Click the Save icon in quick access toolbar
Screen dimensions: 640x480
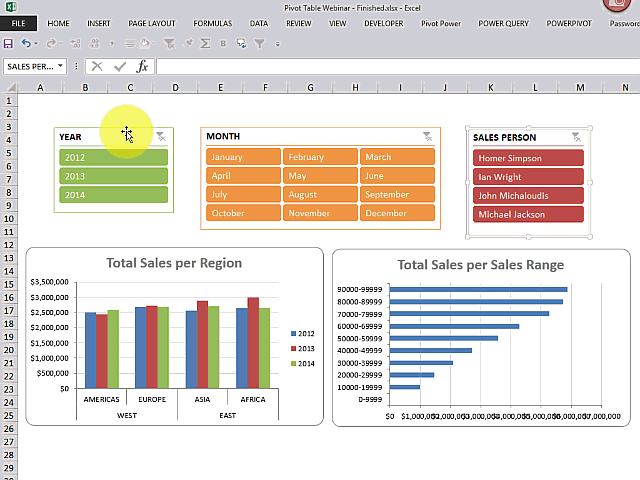point(9,43)
